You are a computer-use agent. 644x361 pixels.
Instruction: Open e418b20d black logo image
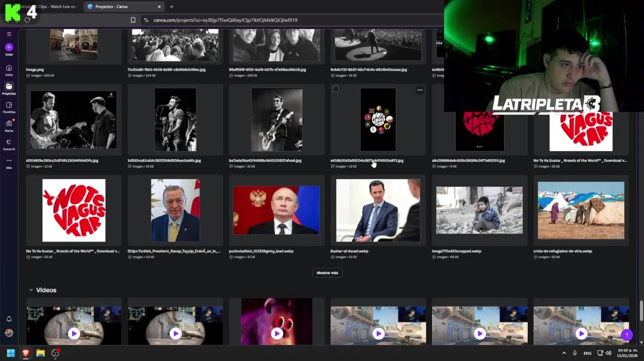pyautogui.click(x=378, y=120)
